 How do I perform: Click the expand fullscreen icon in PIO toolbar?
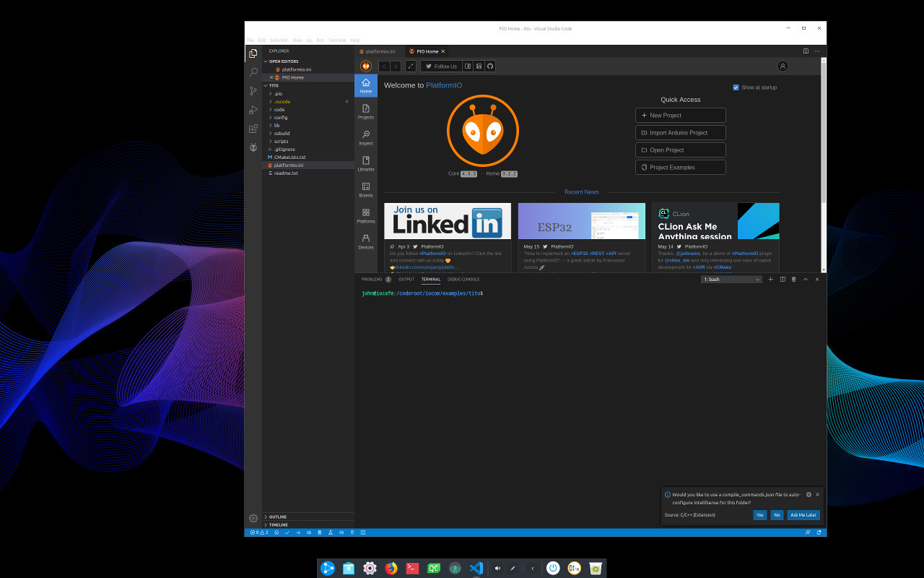tap(411, 66)
